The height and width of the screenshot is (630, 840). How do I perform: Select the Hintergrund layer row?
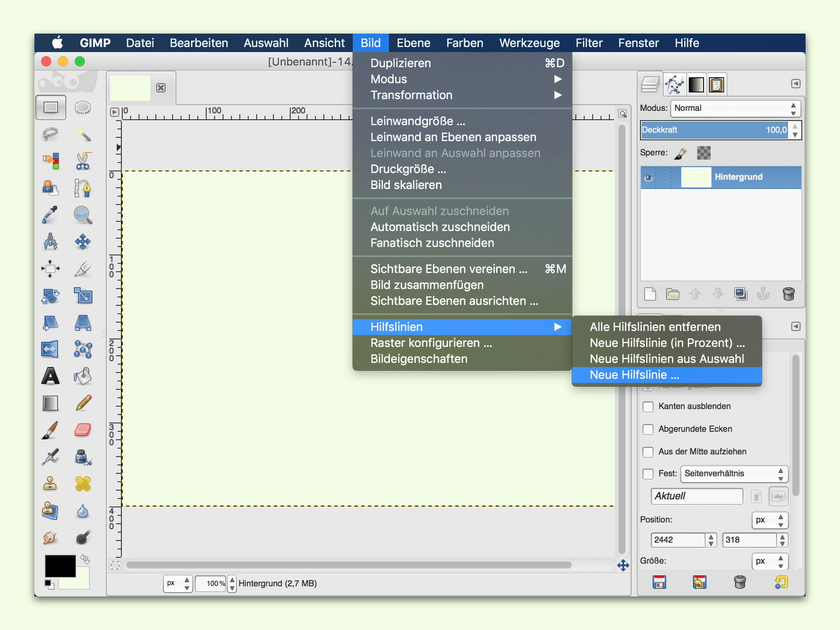click(721, 177)
